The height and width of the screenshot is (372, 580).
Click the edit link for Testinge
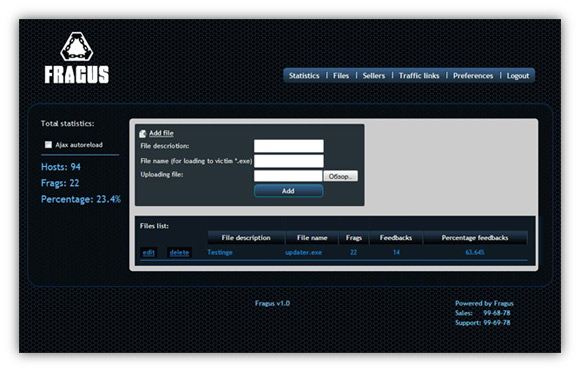[x=148, y=253]
